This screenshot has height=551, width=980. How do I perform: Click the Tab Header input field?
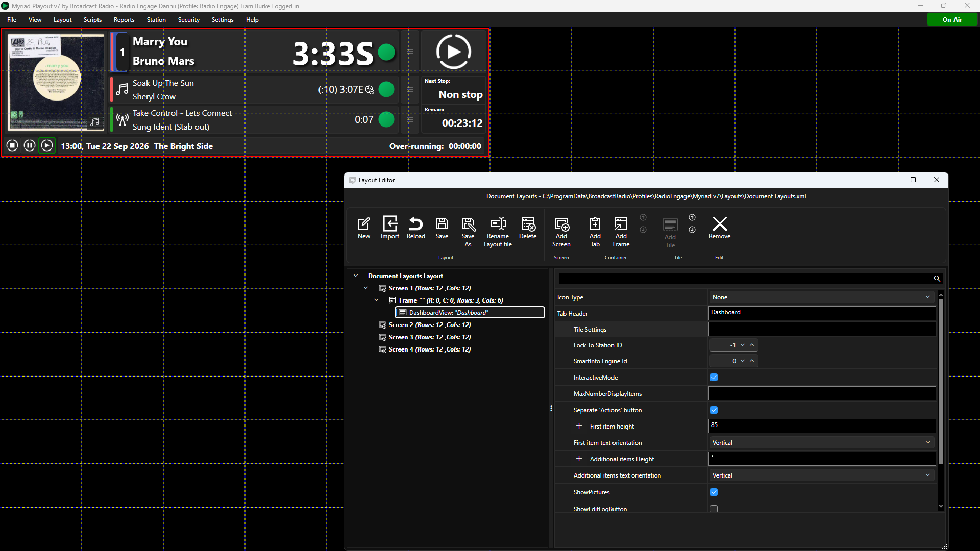[822, 313]
